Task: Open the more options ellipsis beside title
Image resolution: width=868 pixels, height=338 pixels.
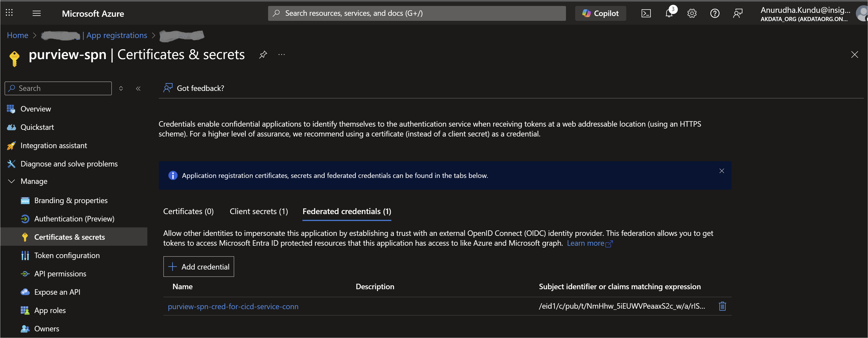Action: (282, 55)
